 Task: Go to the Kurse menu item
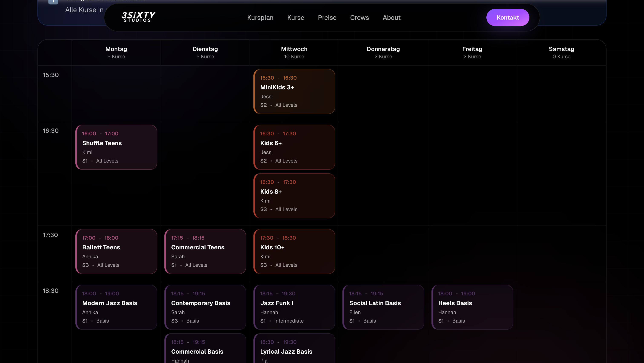(x=296, y=18)
